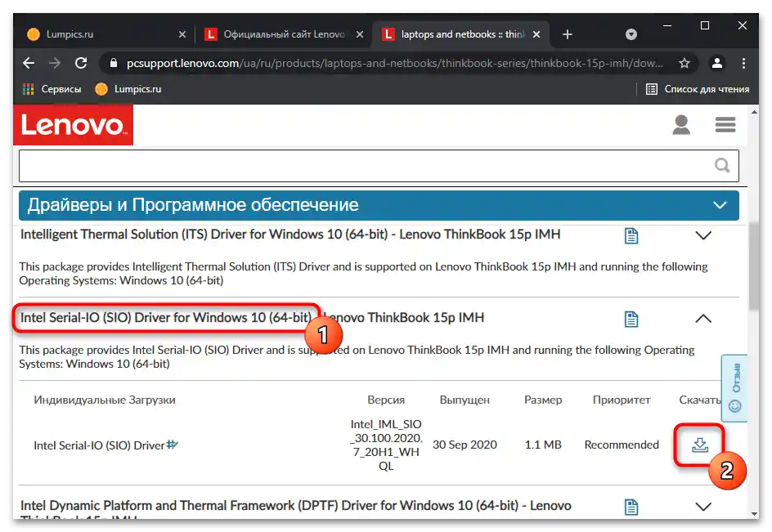Open the Lumpics.ru bookmark
The image size is (772, 532).
128,89
